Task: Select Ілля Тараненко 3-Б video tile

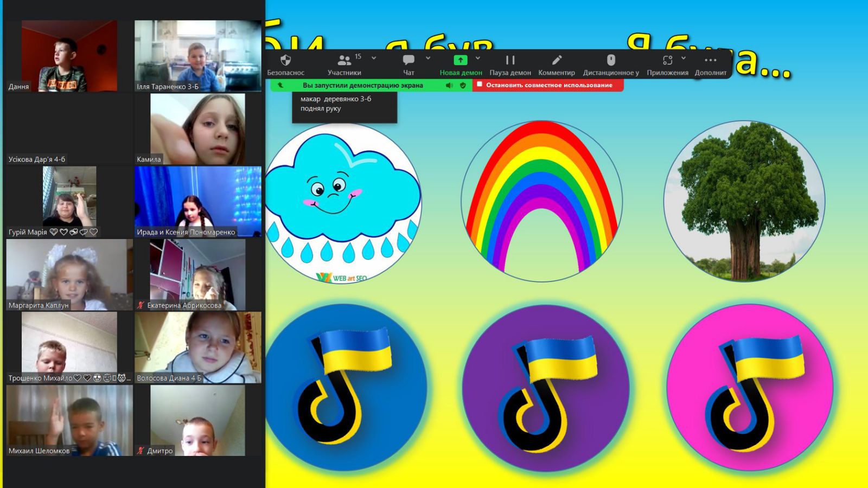Action: [198, 56]
